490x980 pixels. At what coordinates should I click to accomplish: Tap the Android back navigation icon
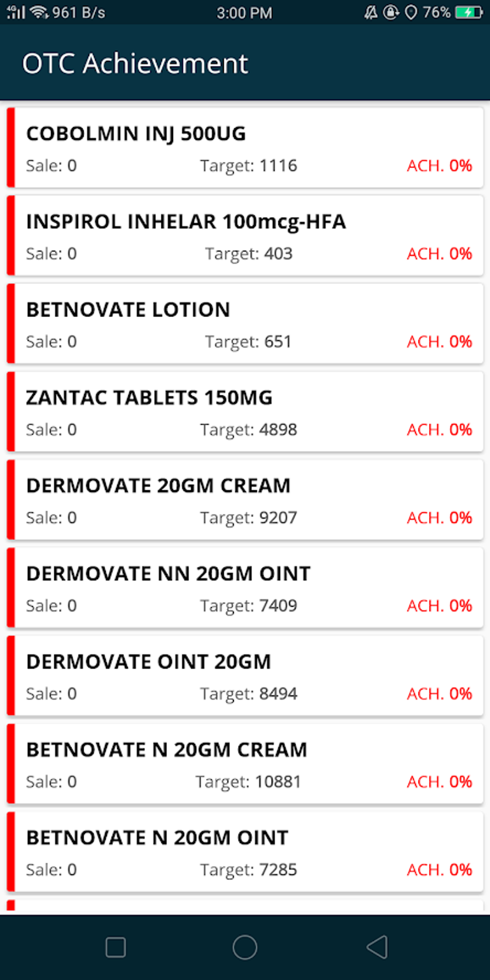coord(377,947)
